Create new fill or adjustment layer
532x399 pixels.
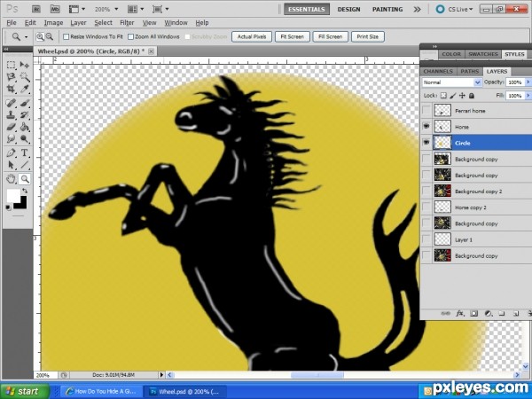489,314
